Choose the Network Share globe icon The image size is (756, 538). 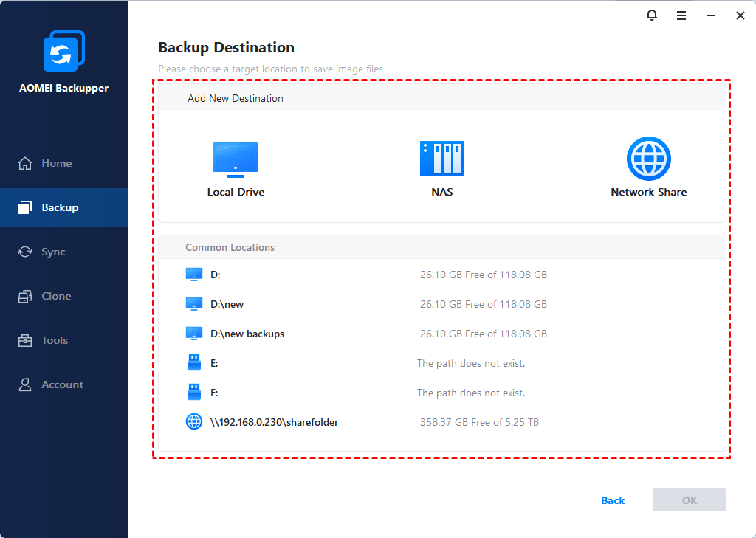(648, 159)
